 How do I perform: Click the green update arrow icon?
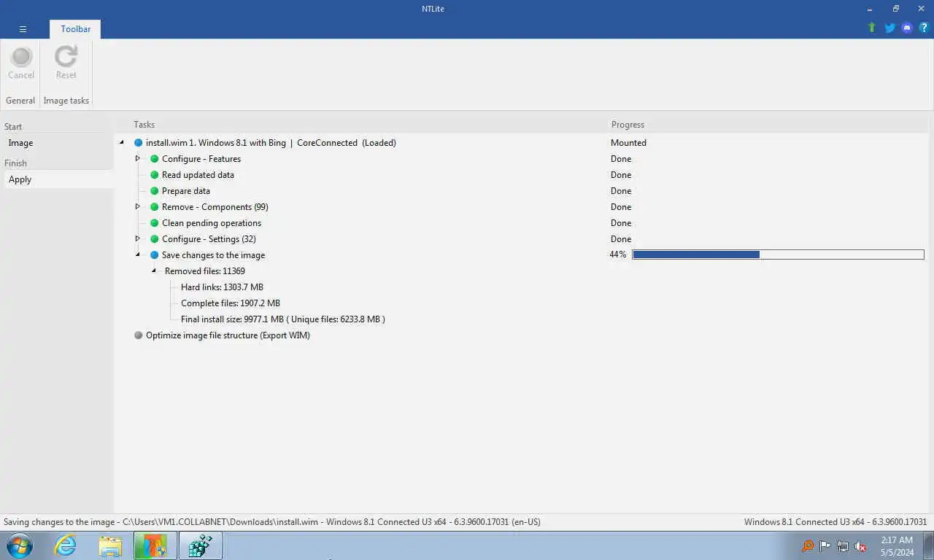tap(871, 28)
